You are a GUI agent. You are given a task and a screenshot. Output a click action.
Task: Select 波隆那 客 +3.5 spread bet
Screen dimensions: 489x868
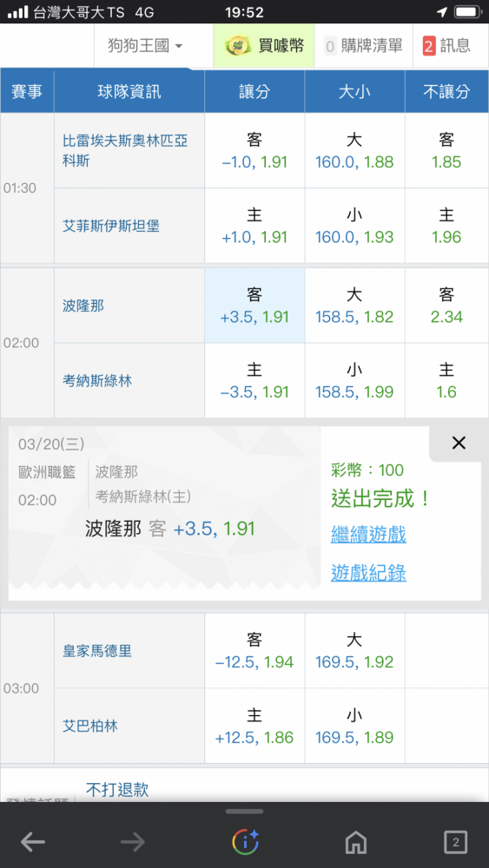(x=254, y=306)
